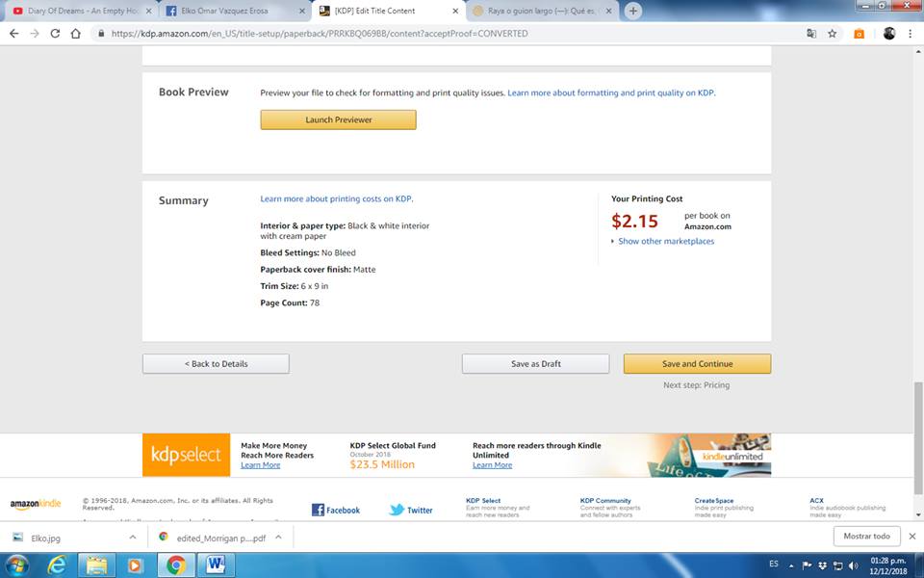924x578 pixels.
Task: Go to the browser home icon
Action: point(75,34)
